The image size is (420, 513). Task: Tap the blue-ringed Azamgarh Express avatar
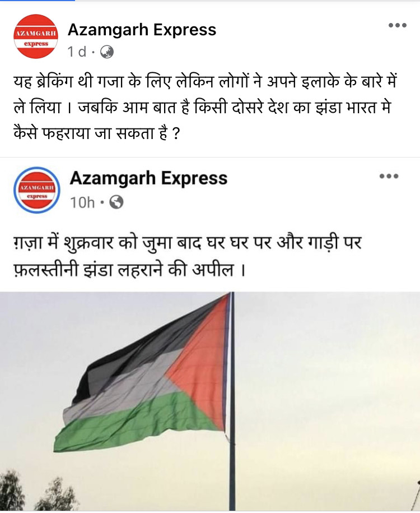pos(37,190)
